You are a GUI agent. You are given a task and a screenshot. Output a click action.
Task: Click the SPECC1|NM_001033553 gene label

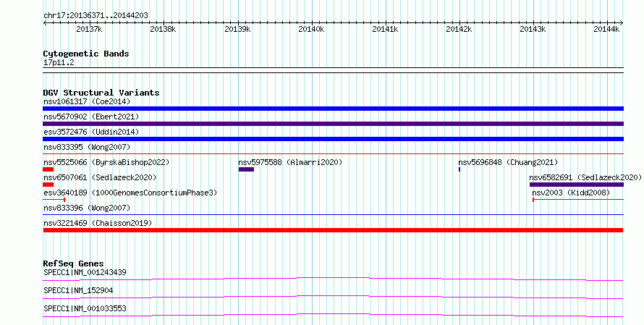point(85,308)
